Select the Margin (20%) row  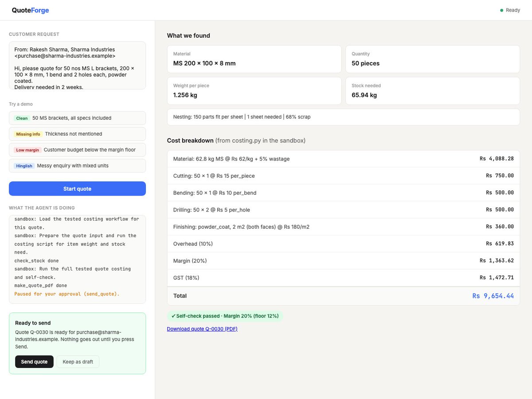343,261
